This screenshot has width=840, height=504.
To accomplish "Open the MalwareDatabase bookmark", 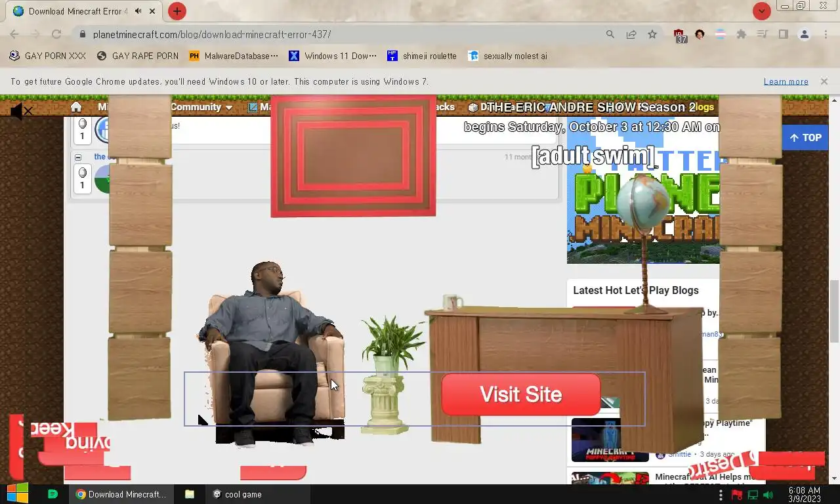I will 234,56.
